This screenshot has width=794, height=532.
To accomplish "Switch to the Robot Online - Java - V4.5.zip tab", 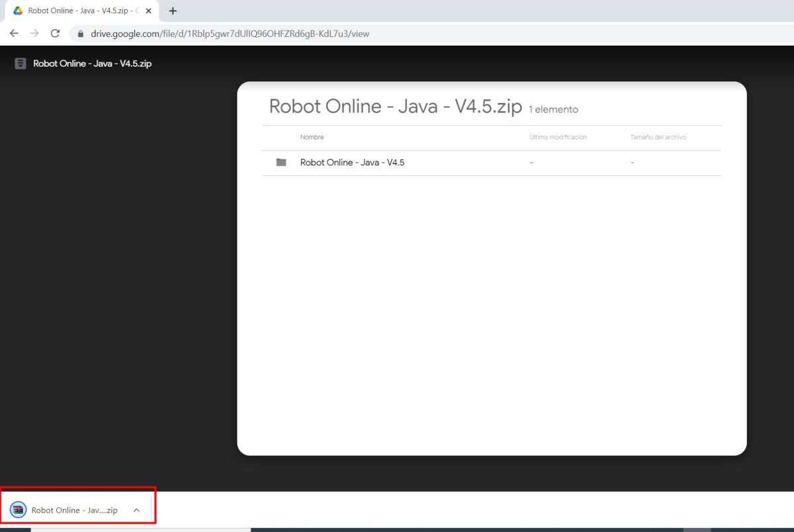I will pyautogui.click(x=79, y=11).
